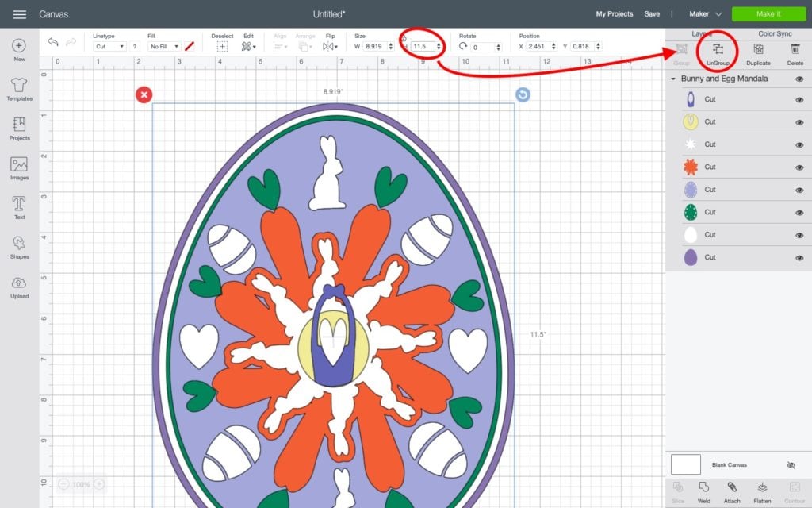Collapse the Bunny and Egg Mandala group
This screenshot has height=508, width=812.
tap(673, 79)
